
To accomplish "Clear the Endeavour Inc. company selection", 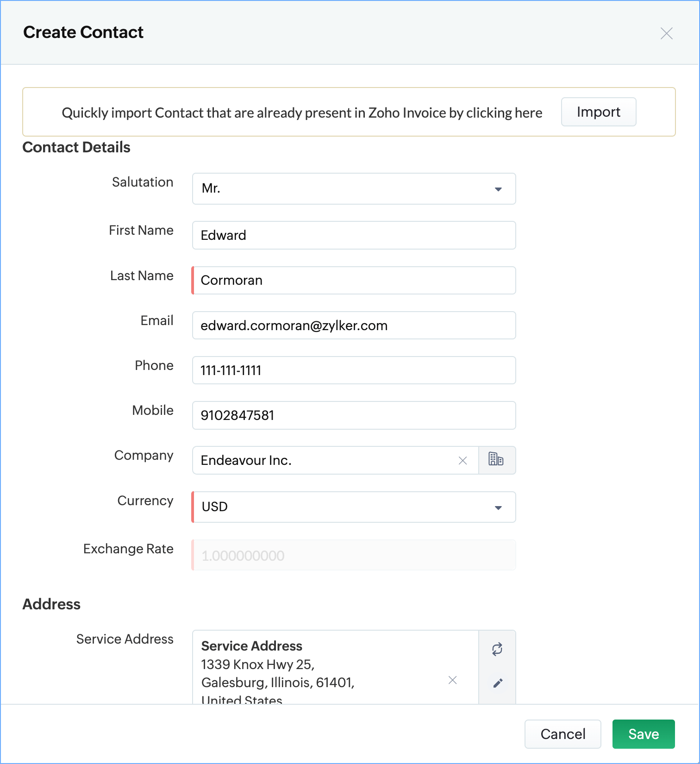I will 462,460.
